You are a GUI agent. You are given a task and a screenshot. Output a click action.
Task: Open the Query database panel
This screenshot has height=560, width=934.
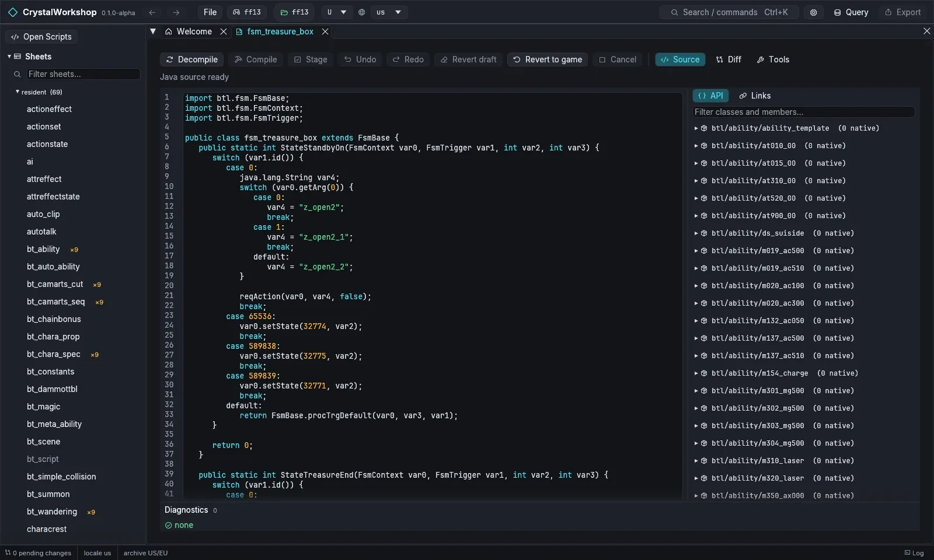tap(851, 12)
